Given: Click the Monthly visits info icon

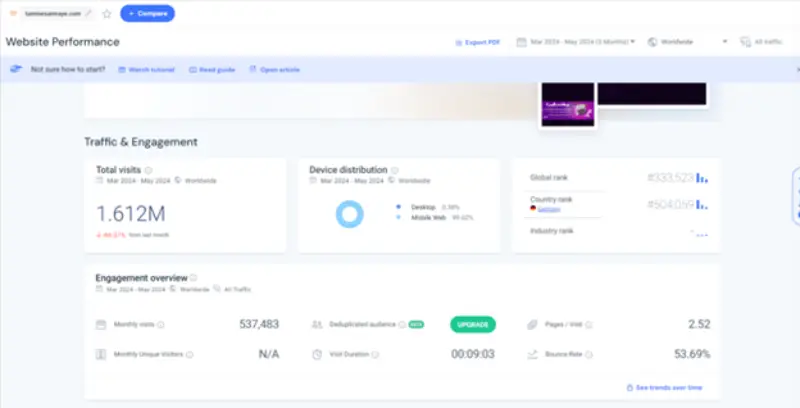Looking at the screenshot, I should (161, 324).
